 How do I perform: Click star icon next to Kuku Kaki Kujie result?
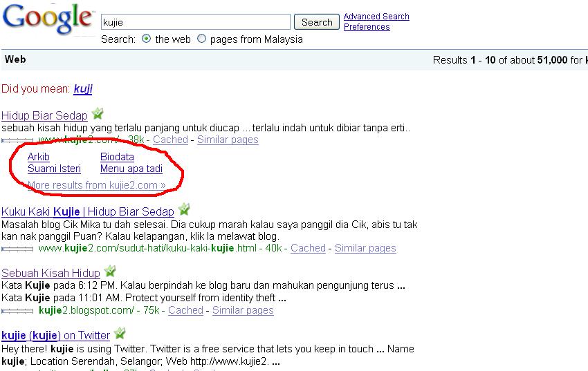click(184, 210)
